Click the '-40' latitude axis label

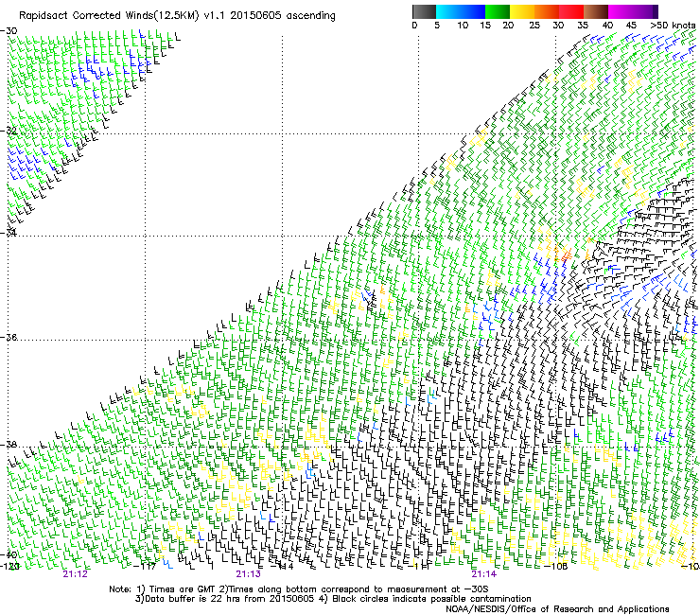point(9,554)
